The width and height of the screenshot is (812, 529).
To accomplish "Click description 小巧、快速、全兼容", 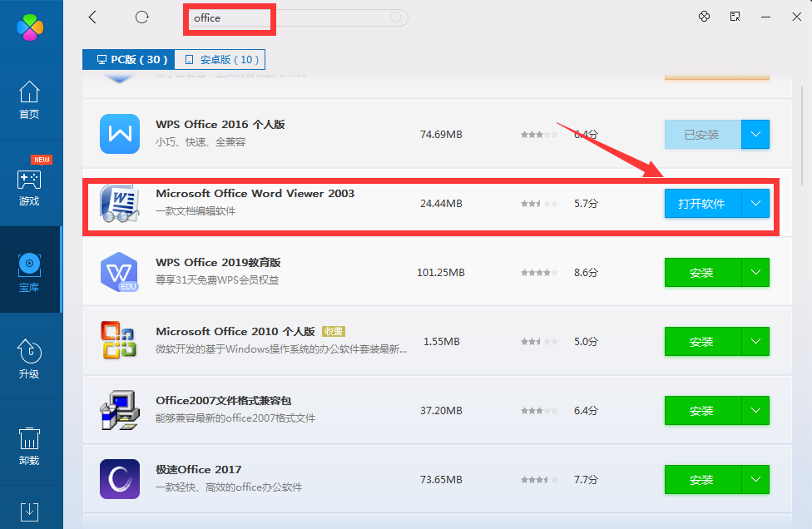I will 200,142.
